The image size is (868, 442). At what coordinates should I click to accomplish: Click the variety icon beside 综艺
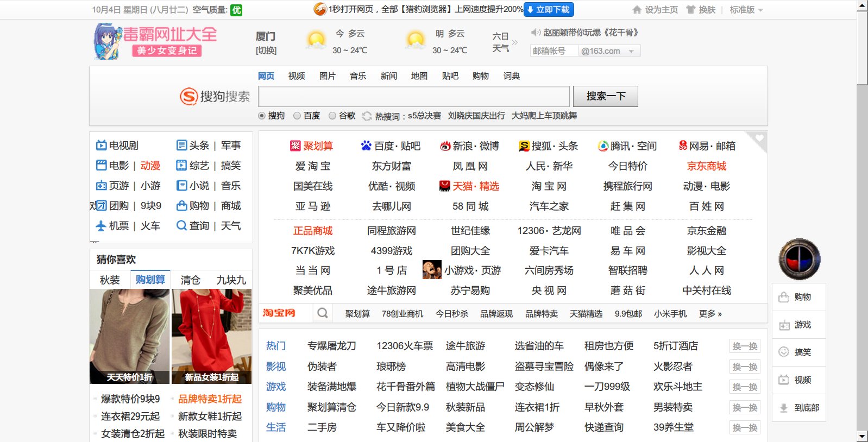(182, 165)
